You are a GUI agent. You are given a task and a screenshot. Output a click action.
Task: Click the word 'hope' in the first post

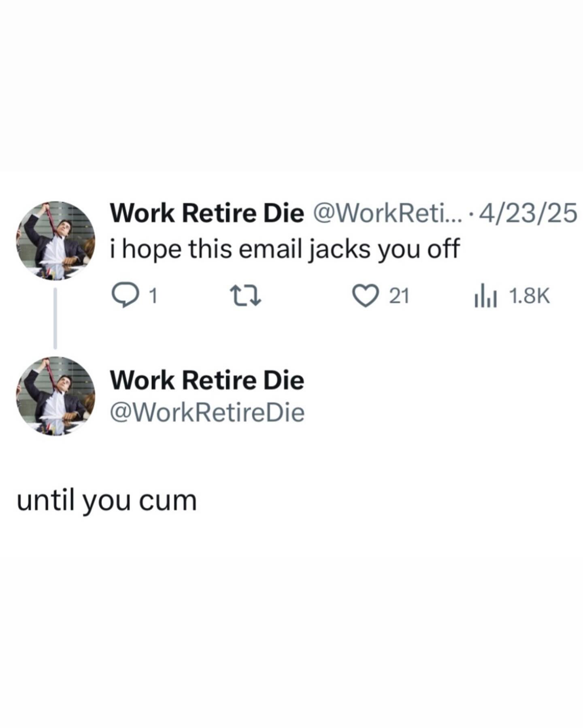click(151, 249)
